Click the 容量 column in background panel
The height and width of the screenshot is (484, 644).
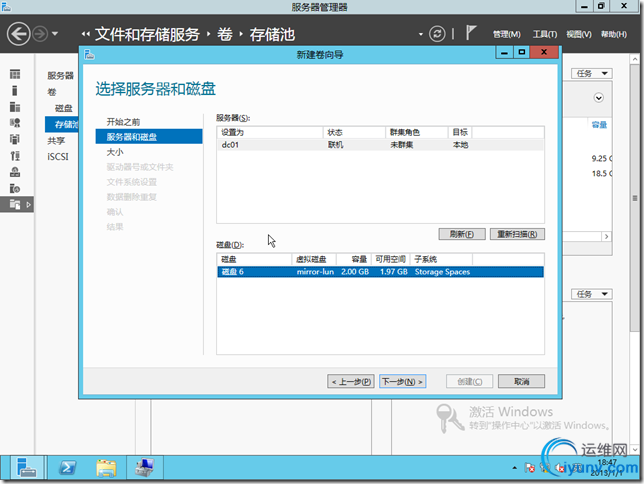[x=599, y=125]
